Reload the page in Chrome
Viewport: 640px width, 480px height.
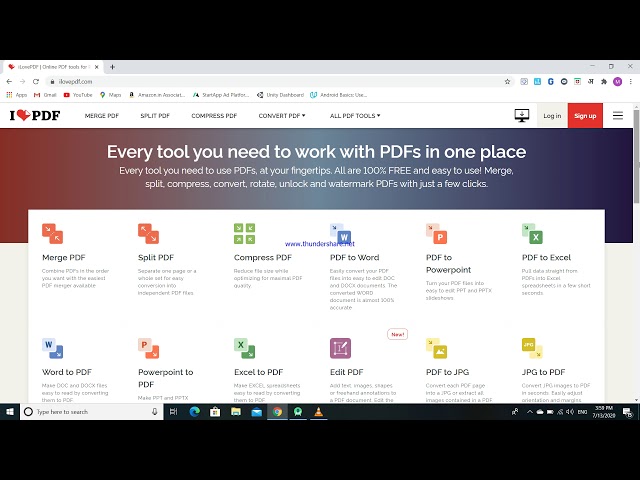pos(36,82)
